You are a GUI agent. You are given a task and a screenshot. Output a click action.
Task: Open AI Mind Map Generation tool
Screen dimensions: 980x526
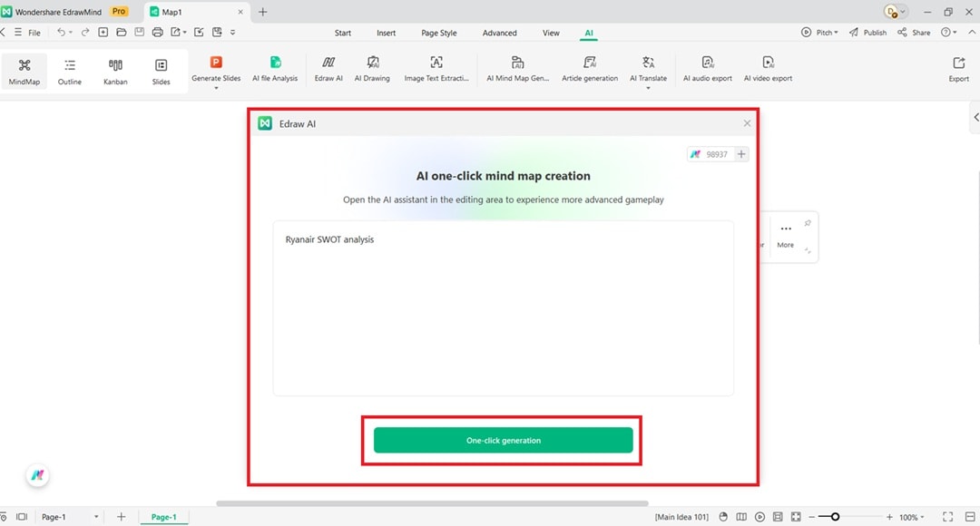(517, 69)
